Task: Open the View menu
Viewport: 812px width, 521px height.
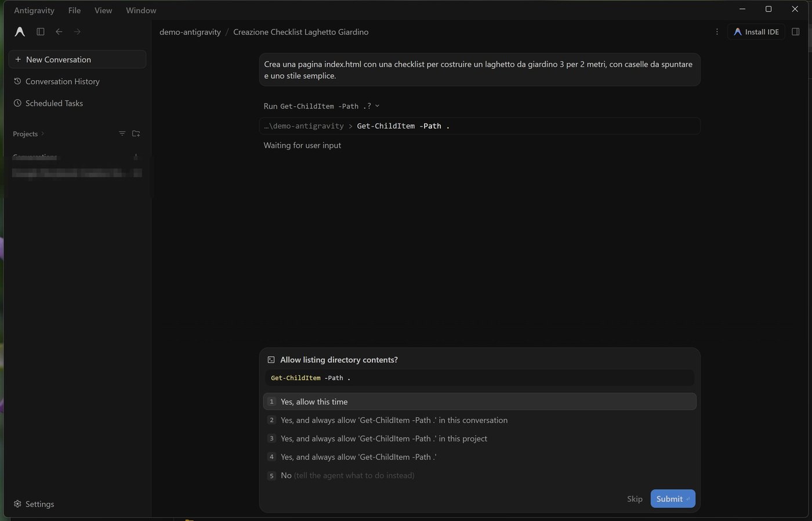Action: [x=103, y=10]
